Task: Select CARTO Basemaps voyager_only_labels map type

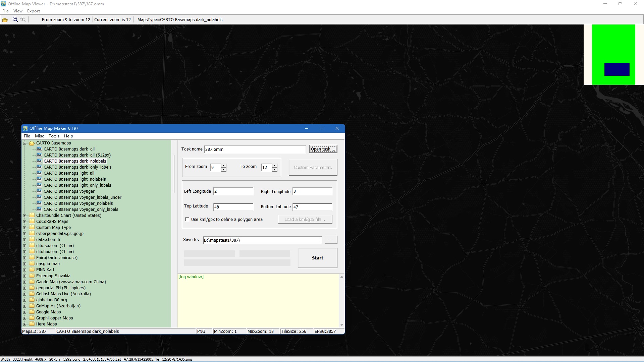Action: point(81,209)
